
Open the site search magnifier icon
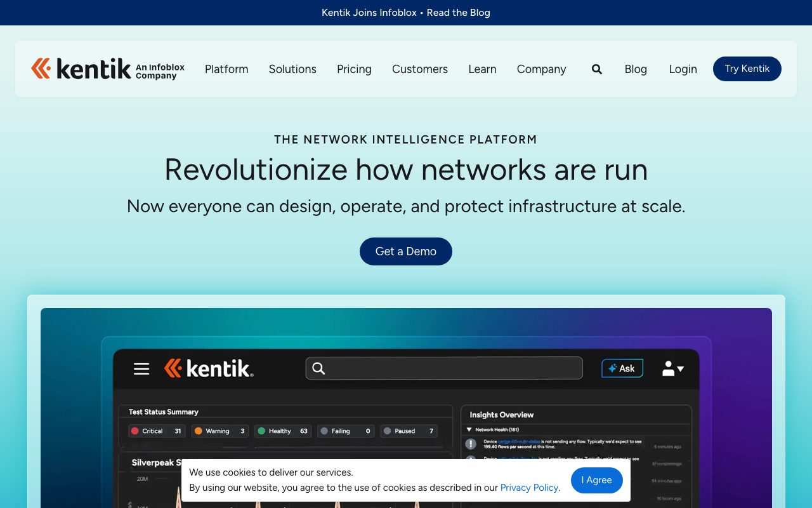tap(597, 69)
